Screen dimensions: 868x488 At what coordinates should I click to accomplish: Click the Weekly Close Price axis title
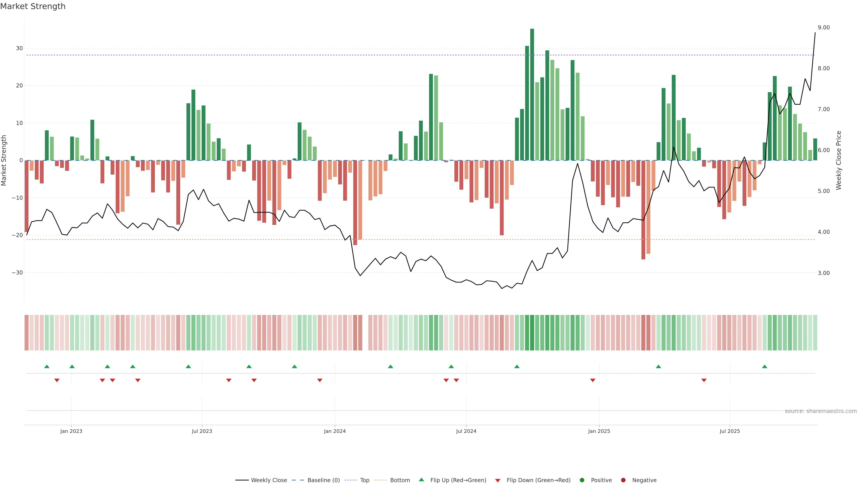[839, 160]
